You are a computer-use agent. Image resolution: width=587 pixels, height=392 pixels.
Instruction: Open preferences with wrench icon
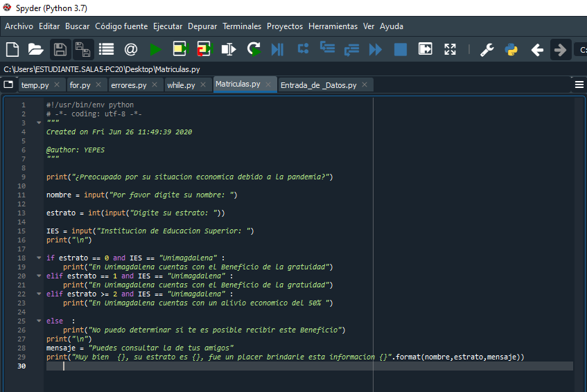point(487,49)
